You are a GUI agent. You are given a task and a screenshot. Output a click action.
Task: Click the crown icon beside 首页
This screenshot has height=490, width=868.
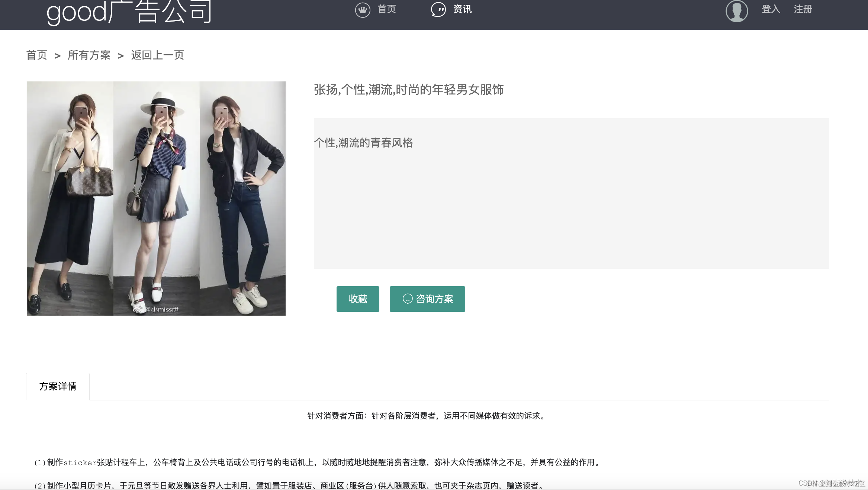363,10
